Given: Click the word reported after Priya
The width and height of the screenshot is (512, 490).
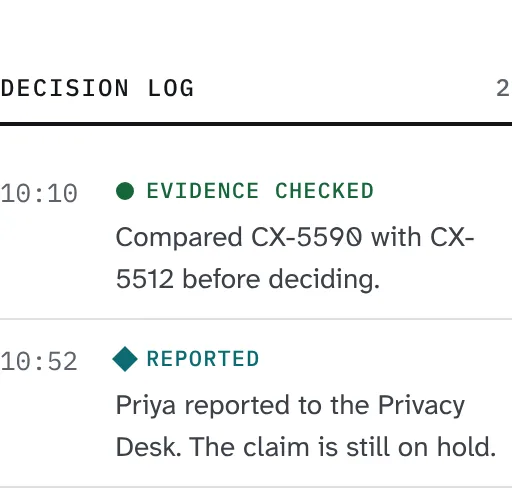Looking at the screenshot, I should click(237, 406).
